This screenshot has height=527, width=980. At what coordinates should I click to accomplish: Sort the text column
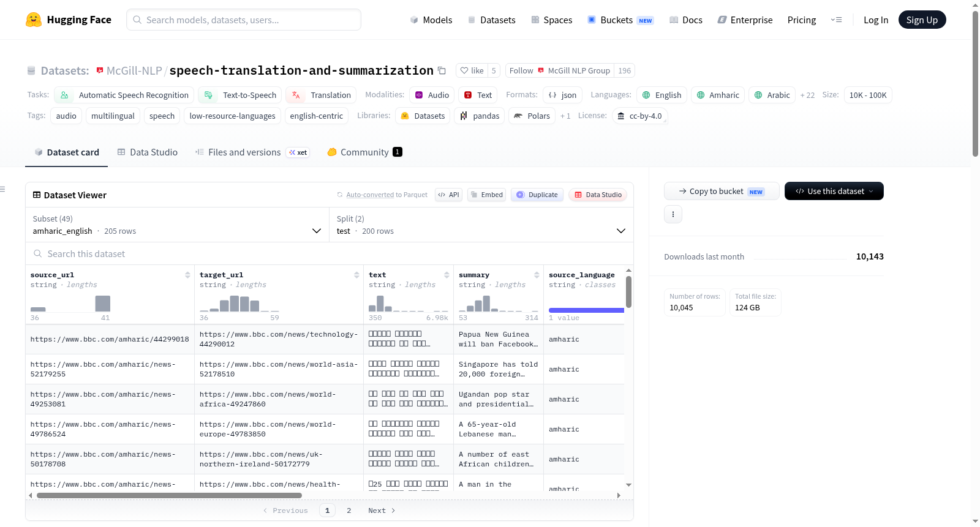point(447,275)
